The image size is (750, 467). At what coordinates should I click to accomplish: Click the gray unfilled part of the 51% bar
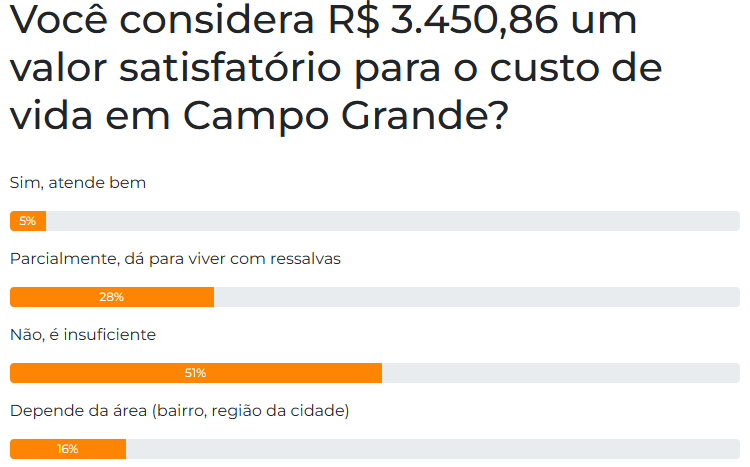[x=560, y=373]
